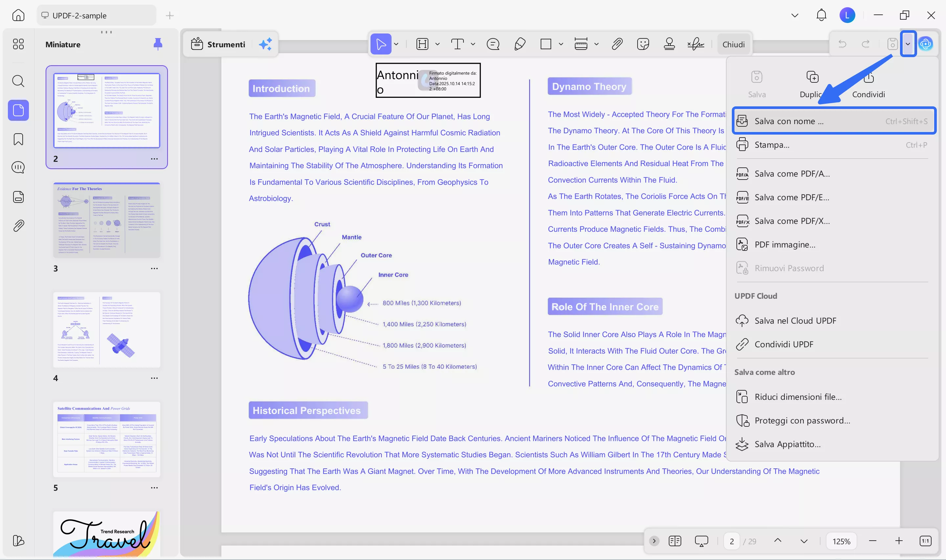
Task: Toggle 1:1 zoom fit mode
Action: [x=926, y=541]
